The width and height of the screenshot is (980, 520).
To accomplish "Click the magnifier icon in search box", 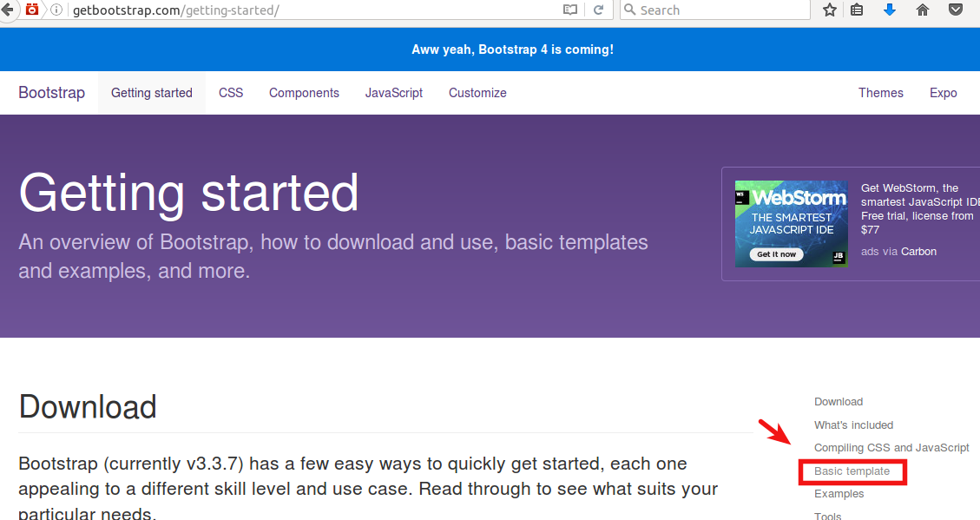I will coord(630,10).
